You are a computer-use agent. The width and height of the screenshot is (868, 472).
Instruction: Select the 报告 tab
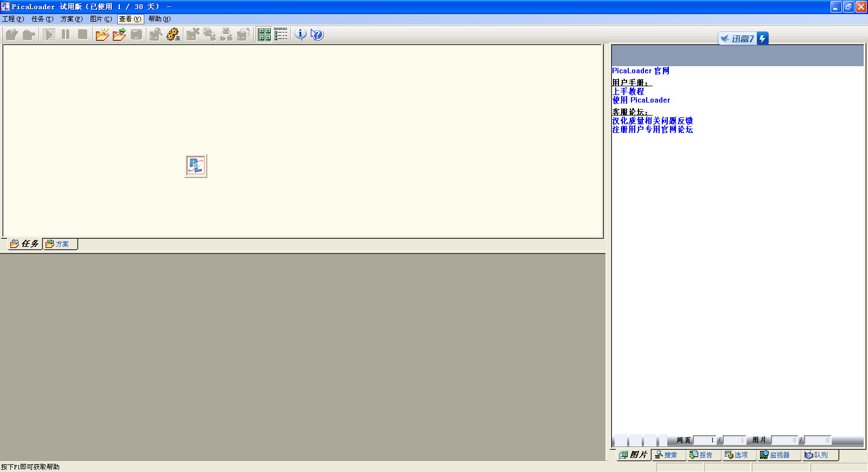coord(704,455)
